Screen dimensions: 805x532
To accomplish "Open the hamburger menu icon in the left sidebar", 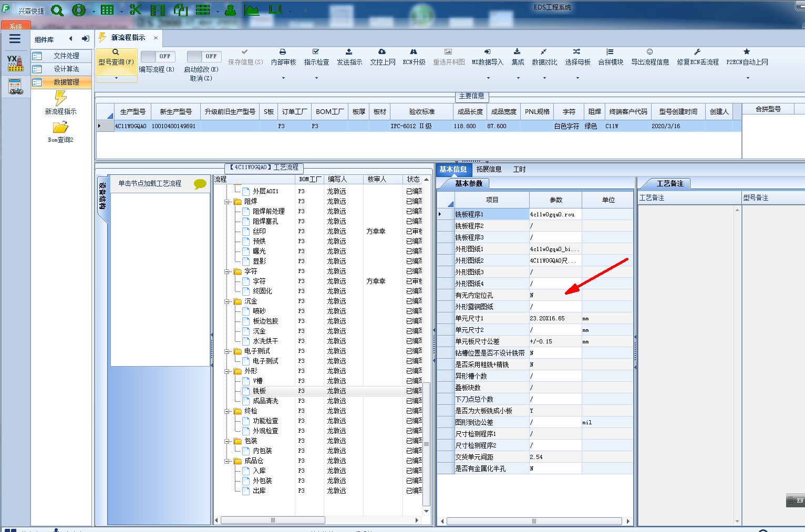I will click(x=15, y=38).
